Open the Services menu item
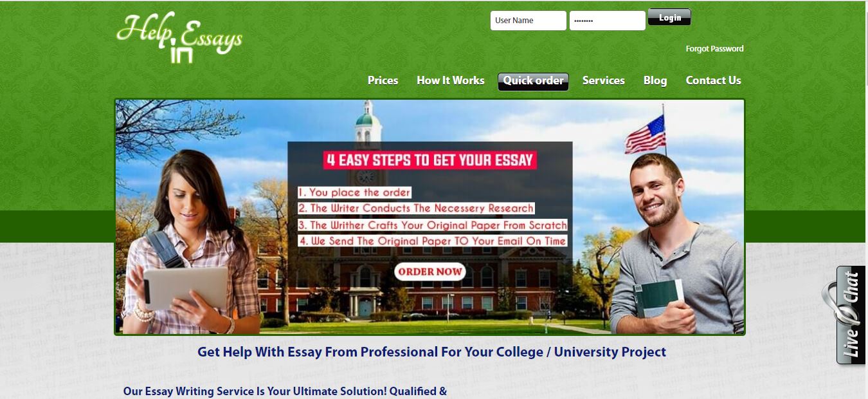This screenshot has height=399, width=868. point(603,80)
